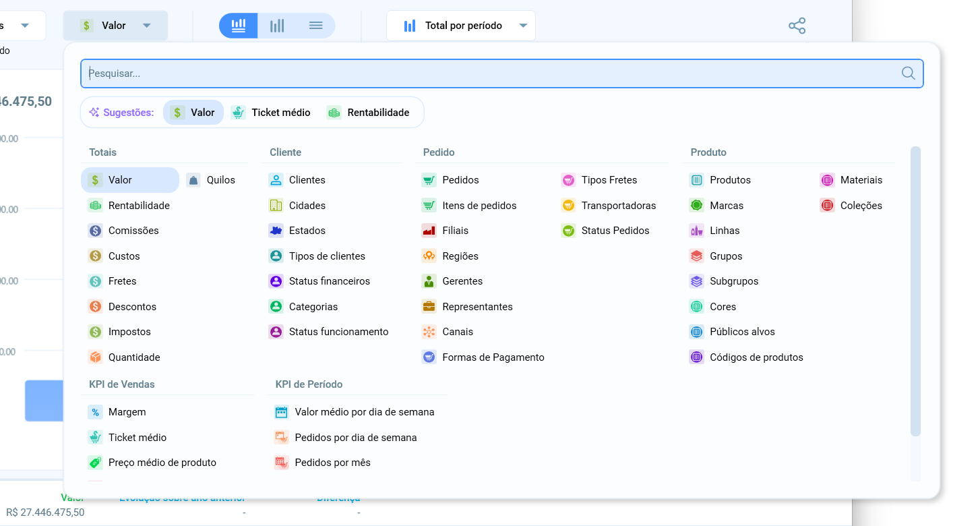Open the Total por período dropdown
Screen dimensions: 980x526
(461, 26)
